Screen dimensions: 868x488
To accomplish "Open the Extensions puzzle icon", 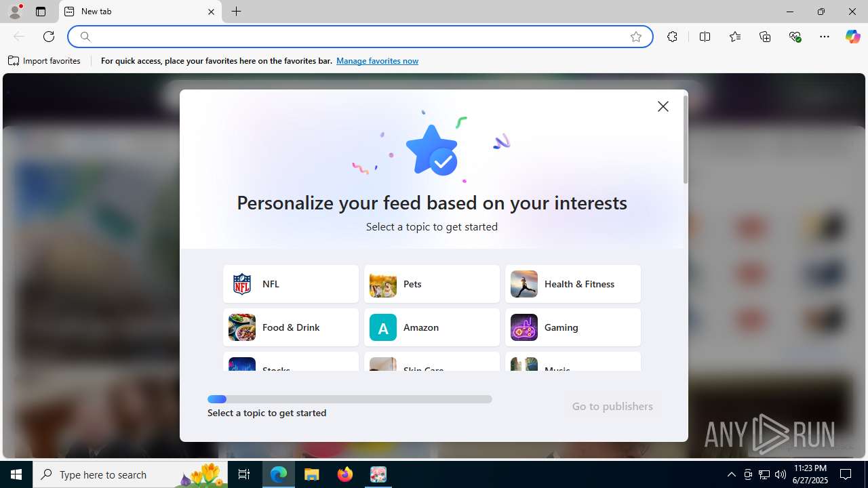I will click(x=672, y=37).
